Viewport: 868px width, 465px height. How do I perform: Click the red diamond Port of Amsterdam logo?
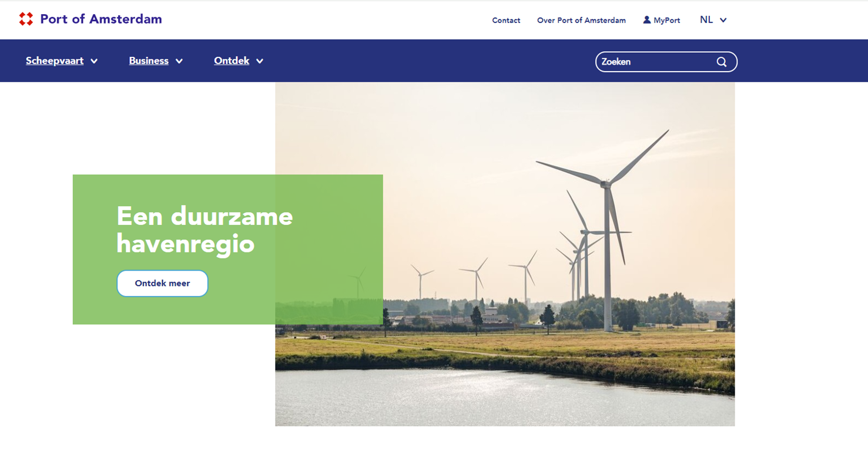tap(26, 19)
